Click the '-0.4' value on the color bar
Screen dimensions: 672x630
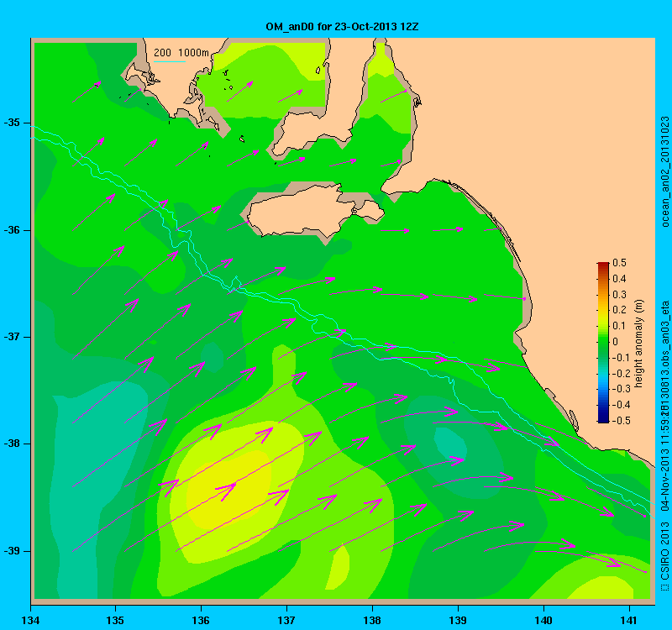pyautogui.click(x=620, y=405)
